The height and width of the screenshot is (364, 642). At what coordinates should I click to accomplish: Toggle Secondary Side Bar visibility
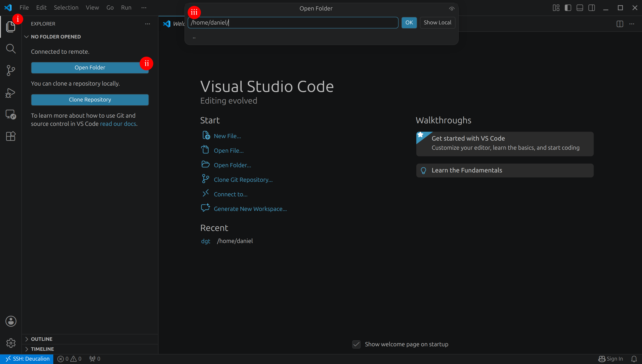[592, 8]
